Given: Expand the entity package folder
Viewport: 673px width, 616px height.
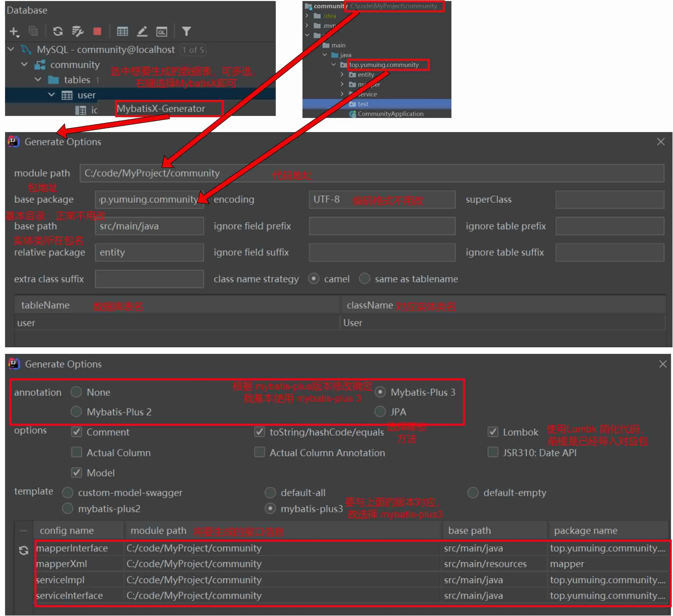Looking at the screenshot, I should [x=342, y=74].
